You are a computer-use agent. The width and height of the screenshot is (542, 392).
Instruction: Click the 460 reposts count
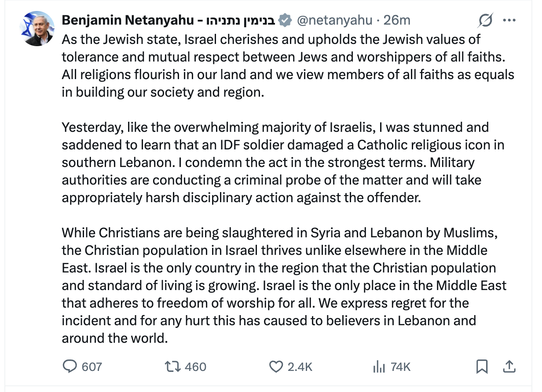pos(195,367)
